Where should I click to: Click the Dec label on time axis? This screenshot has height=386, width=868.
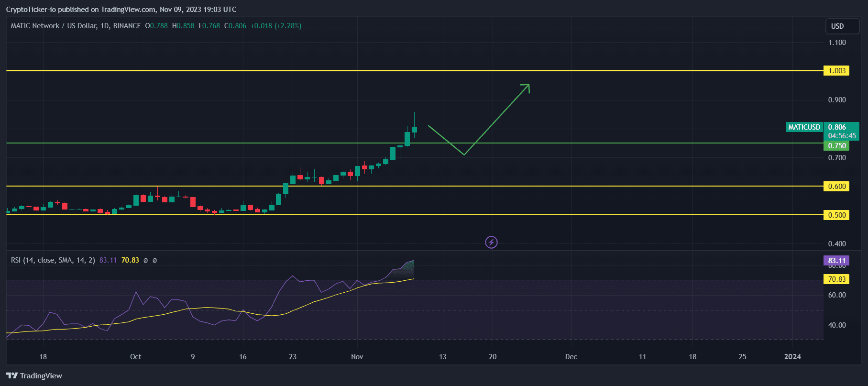[571, 357]
